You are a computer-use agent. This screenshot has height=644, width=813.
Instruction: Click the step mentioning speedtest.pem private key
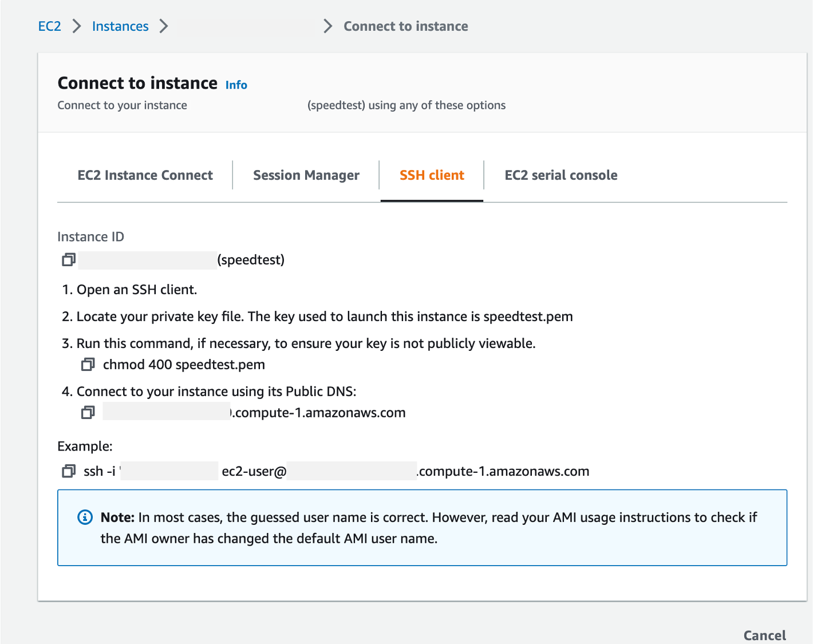pos(317,317)
